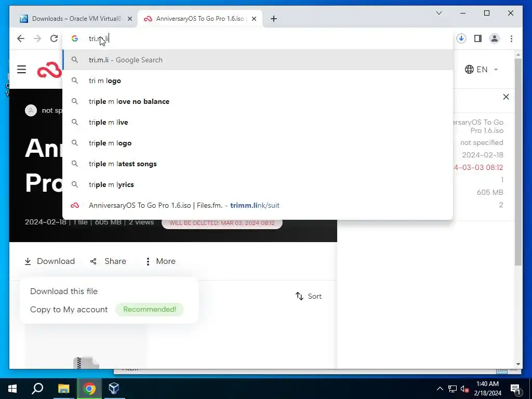532x399 pixels.
Task: Click the Sort label
Action: click(314, 296)
